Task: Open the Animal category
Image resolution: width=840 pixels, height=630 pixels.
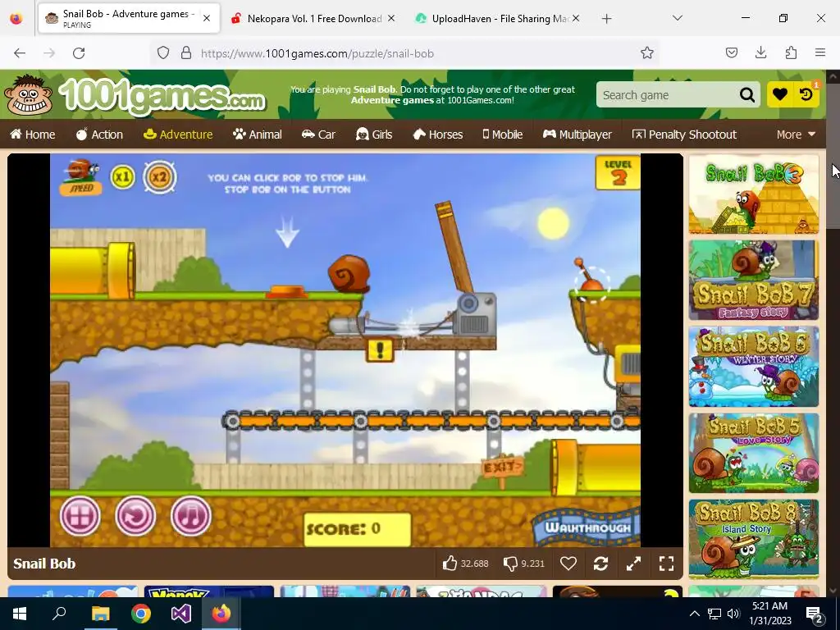Action: (257, 135)
